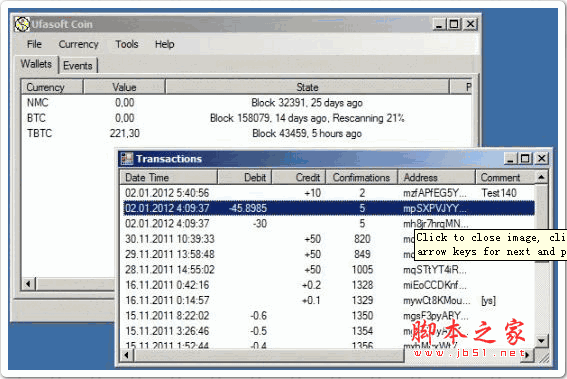Click TBTC state Block 43459 text
The height and width of the screenshot is (379, 567).
(307, 133)
